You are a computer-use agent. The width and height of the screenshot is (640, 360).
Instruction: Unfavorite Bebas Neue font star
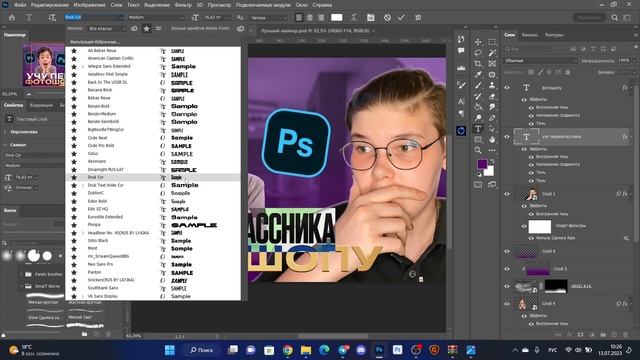point(74,98)
